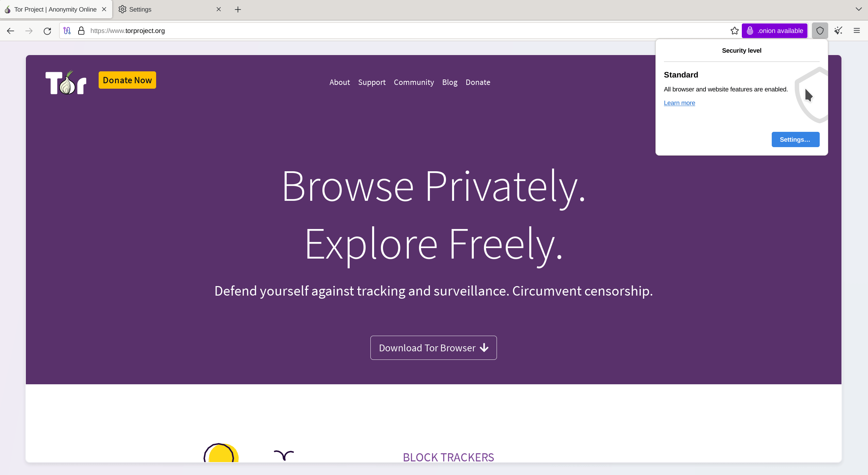
Task: Click Donate Now highlighted button
Action: (127, 80)
